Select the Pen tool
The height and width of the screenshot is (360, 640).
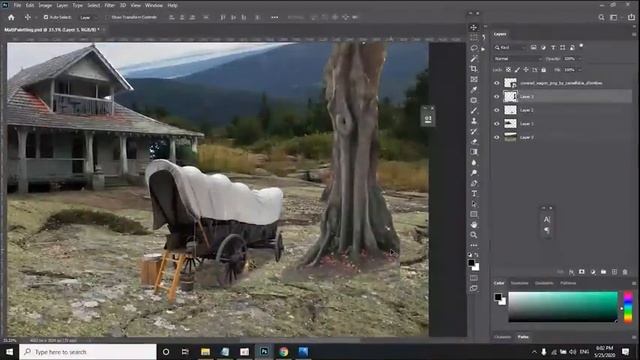pos(473,183)
